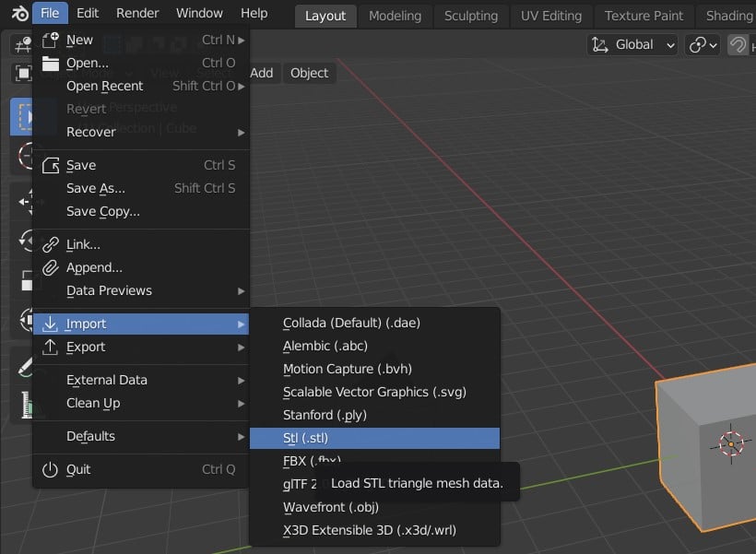Open the Object menu in viewport header

click(x=309, y=73)
